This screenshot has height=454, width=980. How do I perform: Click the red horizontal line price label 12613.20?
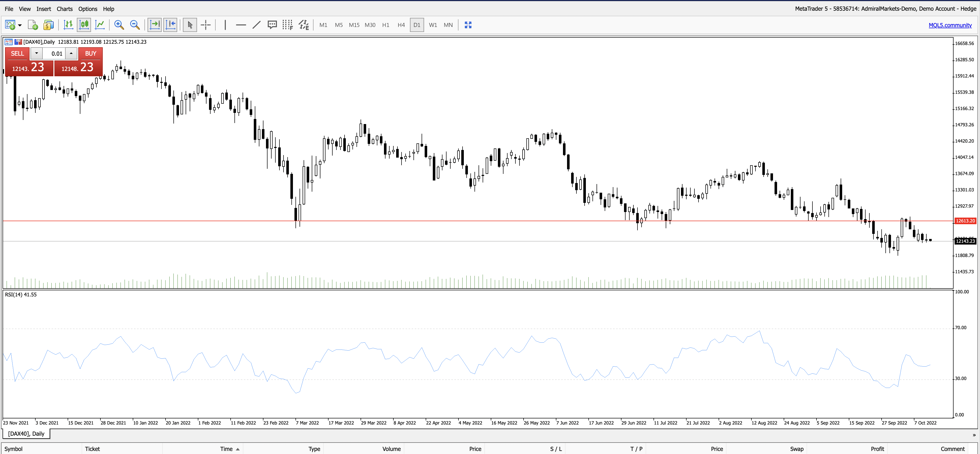(x=965, y=221)
